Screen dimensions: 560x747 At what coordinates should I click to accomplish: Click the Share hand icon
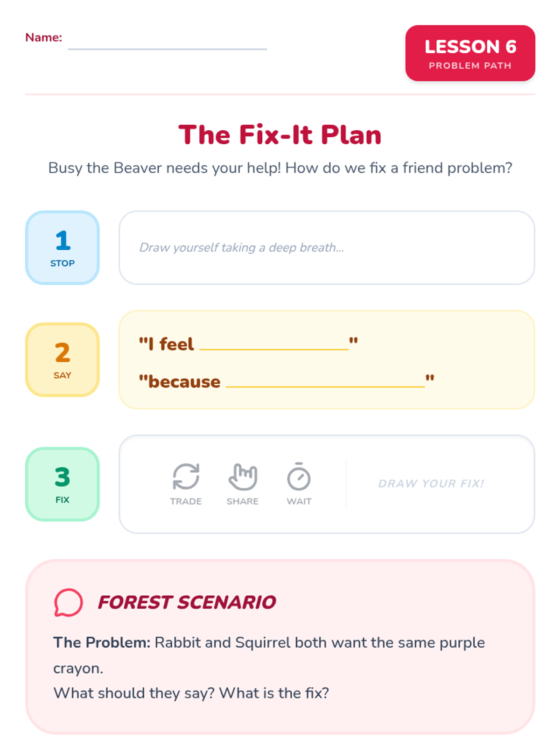pyautogui.click(x=243, y=477)
